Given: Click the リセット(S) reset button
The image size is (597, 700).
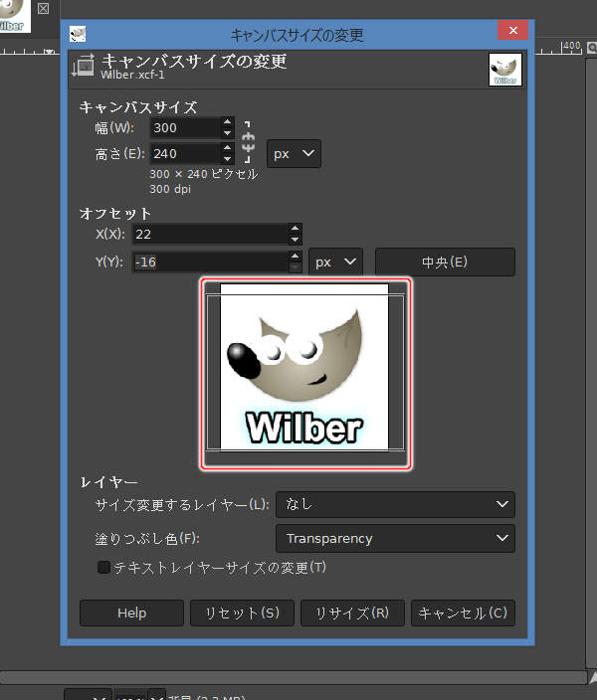Looking at the screenshot, I should (242, 613).
